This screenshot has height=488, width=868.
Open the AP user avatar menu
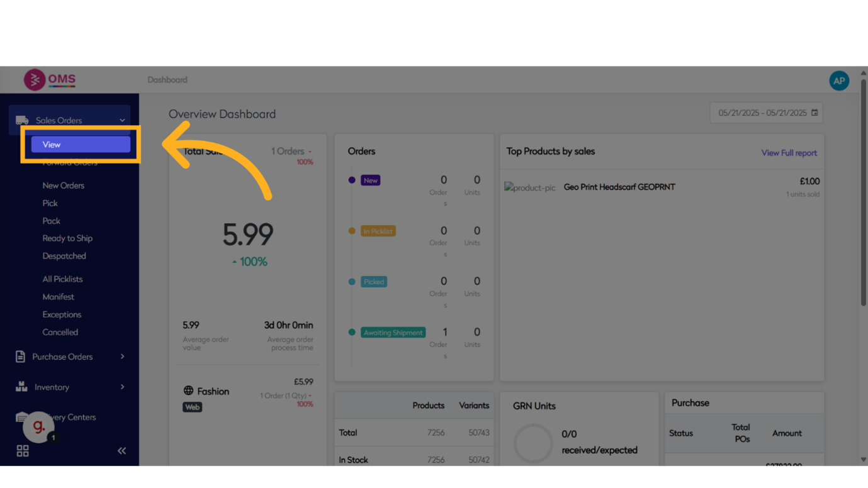click(838, 80)
